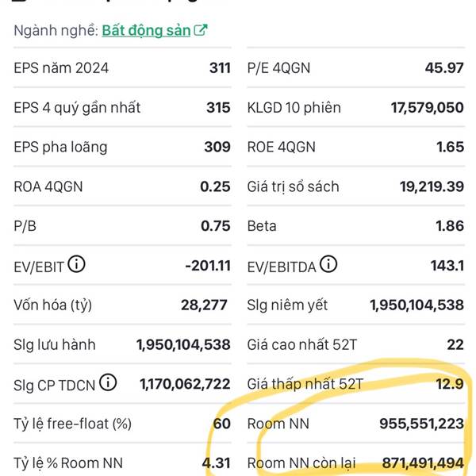Show info icon for EV/EBITDA
Viewport: 476px width, 476px height.
pos(328,264)
